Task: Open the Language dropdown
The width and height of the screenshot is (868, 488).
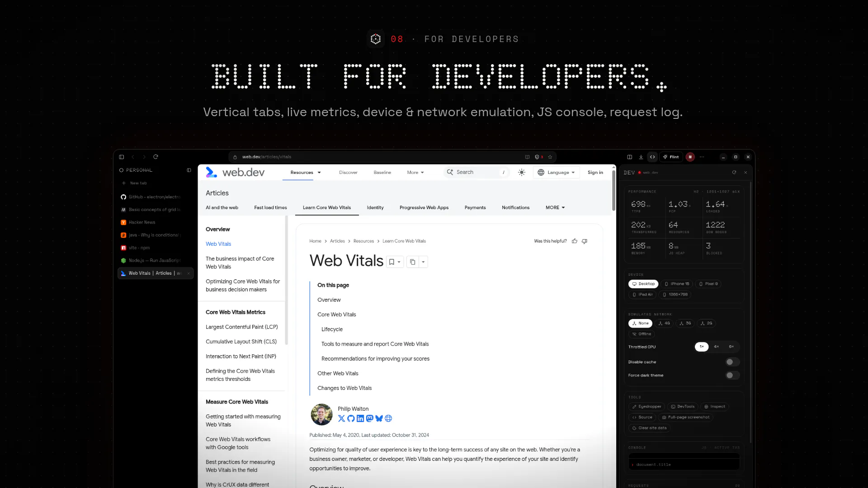Action: pos(557,172)
